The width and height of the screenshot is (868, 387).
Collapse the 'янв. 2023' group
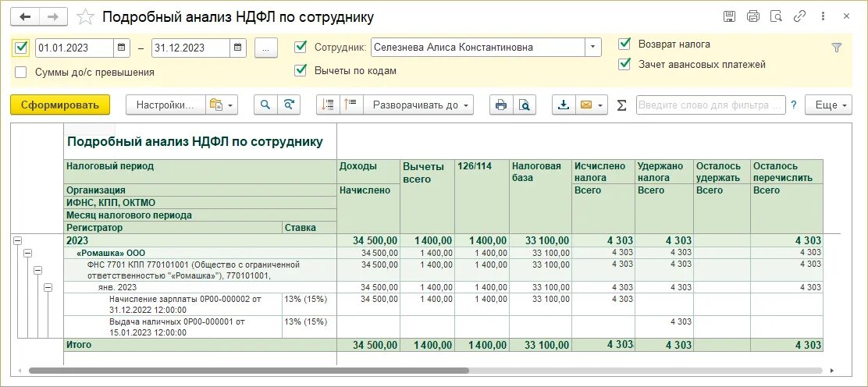point(48,287)
